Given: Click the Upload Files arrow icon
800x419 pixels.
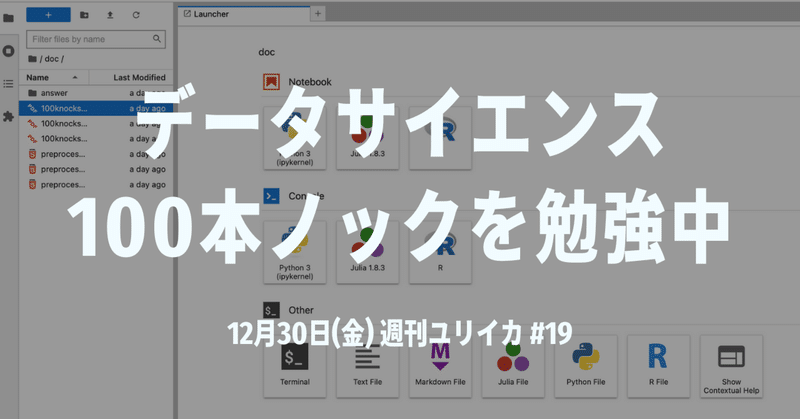Looking at the screenshot, I should coord(110,15).
